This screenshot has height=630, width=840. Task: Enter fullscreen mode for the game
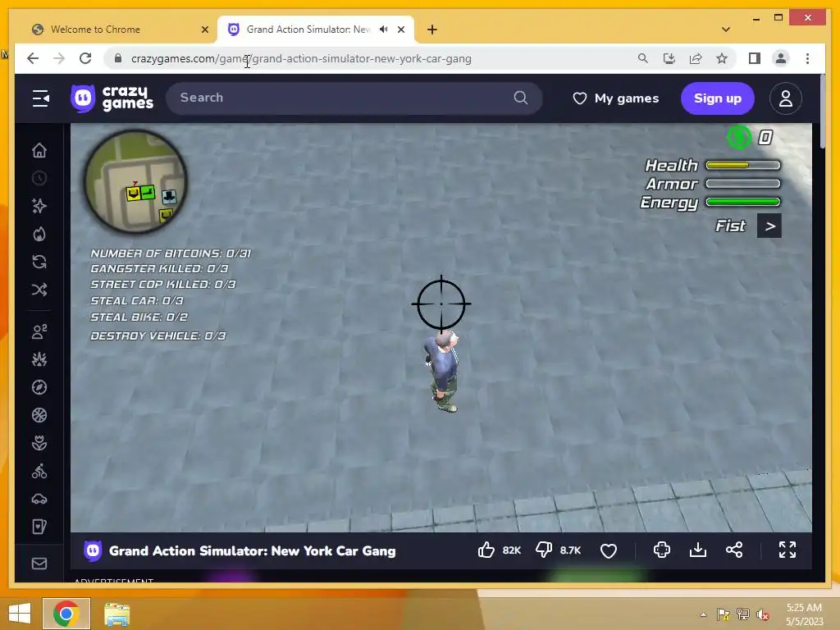[787, 550]
